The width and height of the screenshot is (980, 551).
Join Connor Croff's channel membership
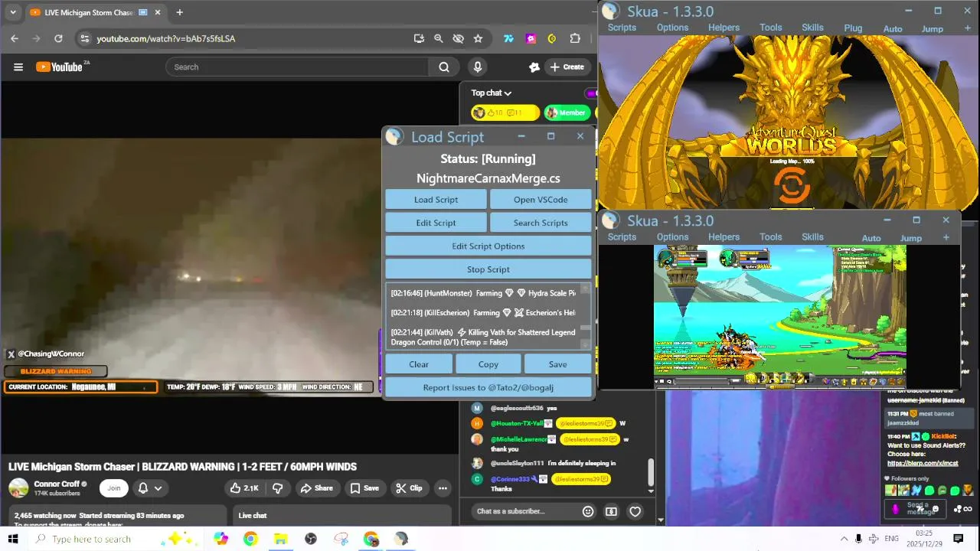click(x=114, y=488)
